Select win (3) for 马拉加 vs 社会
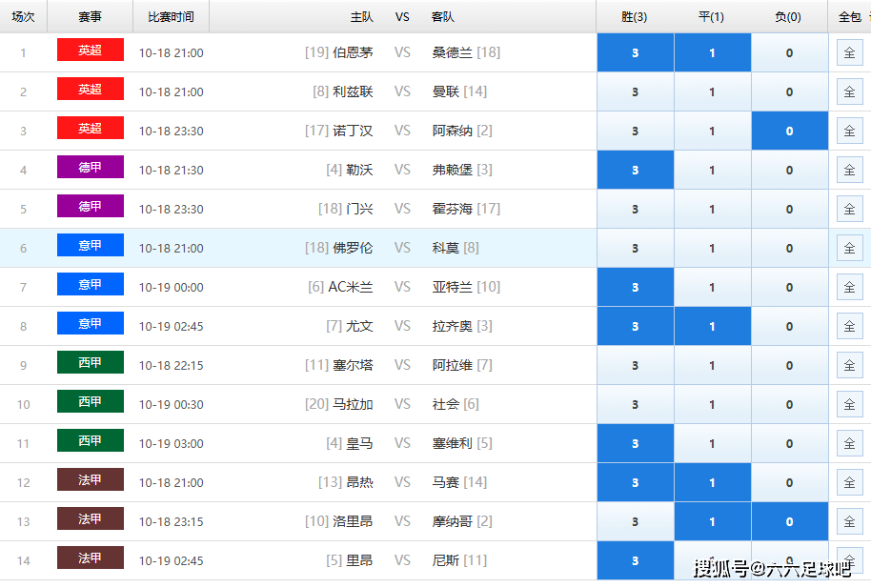Viewport: 871px width, 588px height. click(636, 405)
